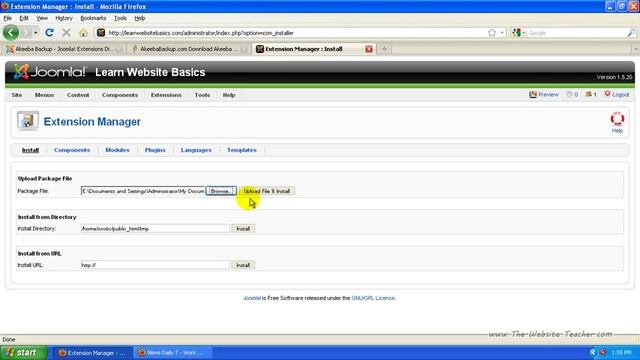
Task: Click the Browse... button
Action: [x=221, y=191]
